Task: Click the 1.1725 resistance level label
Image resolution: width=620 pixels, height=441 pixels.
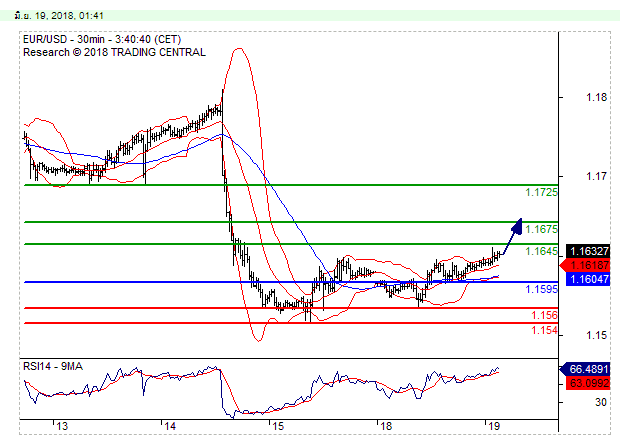Action: 541,193
